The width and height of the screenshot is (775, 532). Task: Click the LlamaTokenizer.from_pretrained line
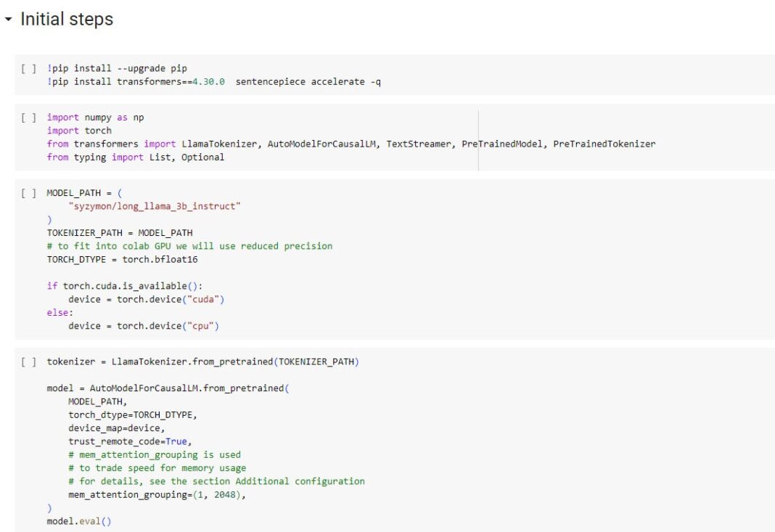click(x=202, y=361)
